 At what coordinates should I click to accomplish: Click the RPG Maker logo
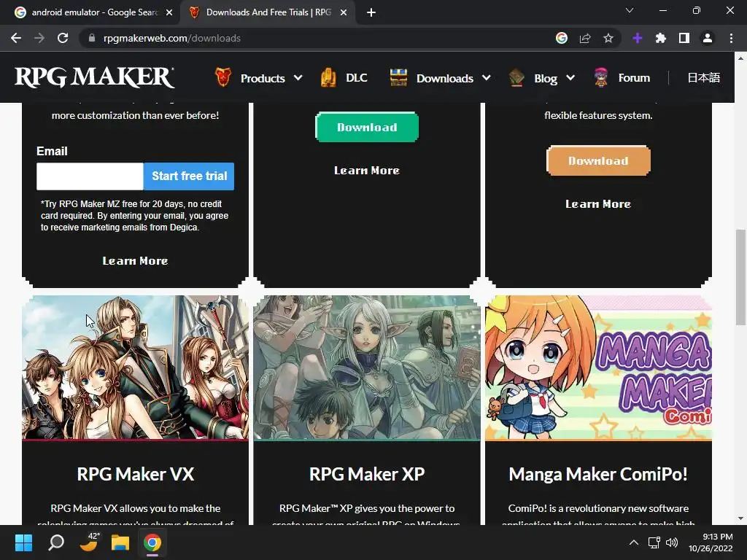click(94, 77)
